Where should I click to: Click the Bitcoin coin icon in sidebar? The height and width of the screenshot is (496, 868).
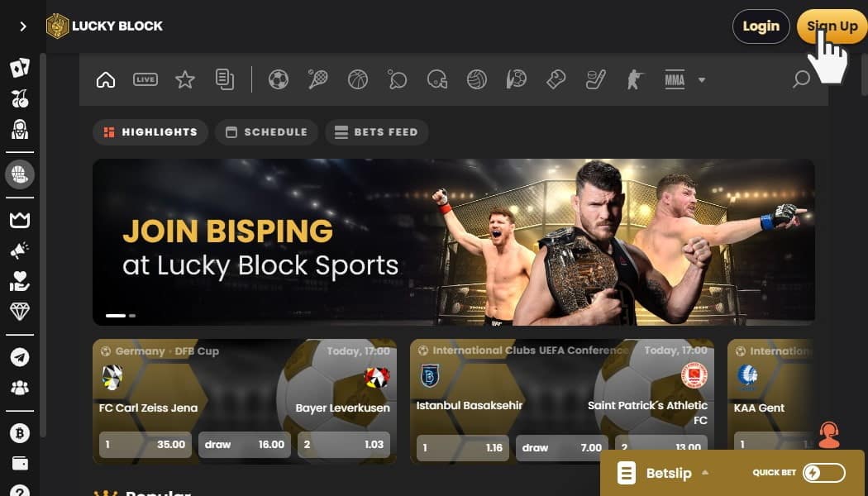[20, 433]
